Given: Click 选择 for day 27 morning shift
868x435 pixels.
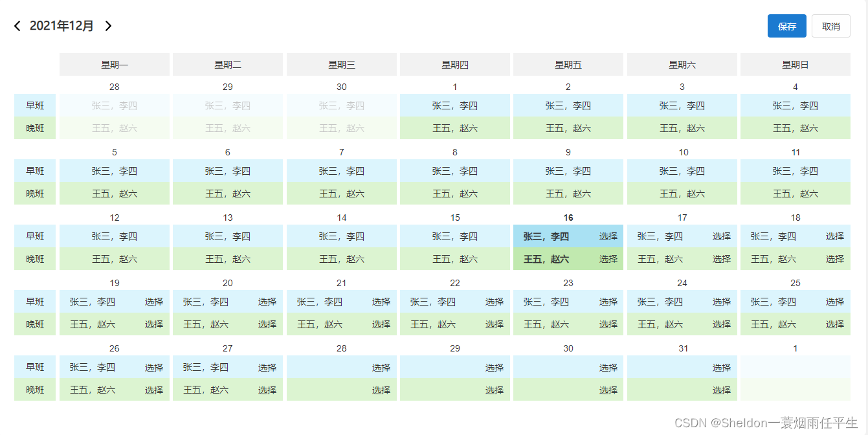Looking at the screenshot, I should pyautogui.click(x=267, y=368).
